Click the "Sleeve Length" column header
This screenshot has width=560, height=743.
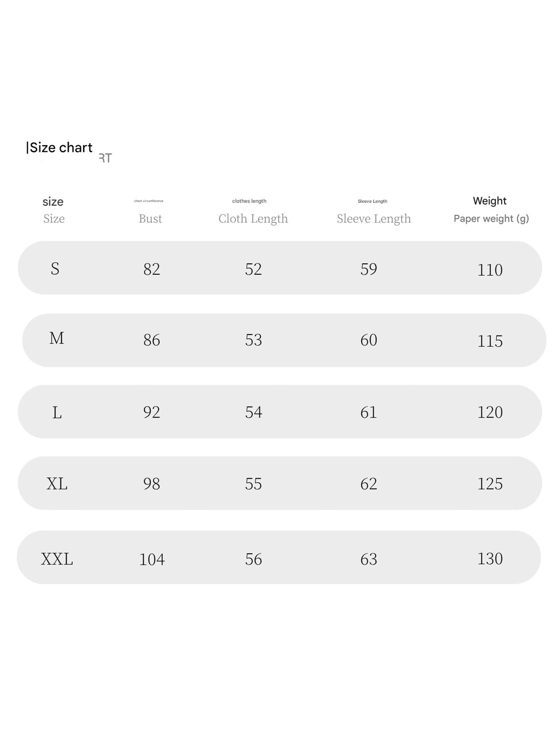click(374, 218)
